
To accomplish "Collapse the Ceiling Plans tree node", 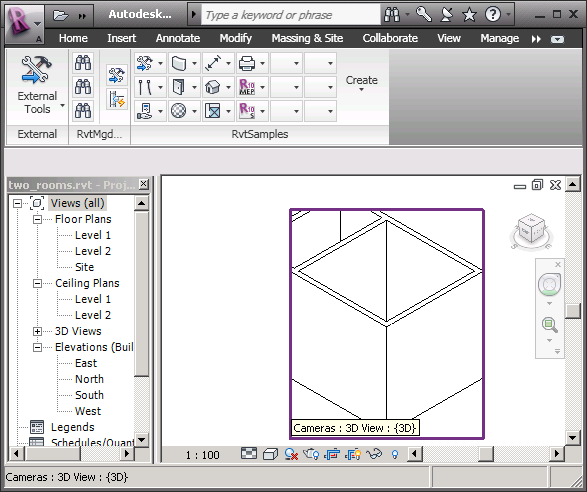I will 37,283.
